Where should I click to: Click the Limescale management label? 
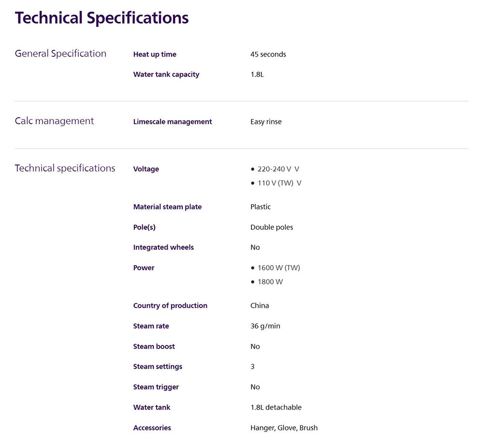coord(173,122)
